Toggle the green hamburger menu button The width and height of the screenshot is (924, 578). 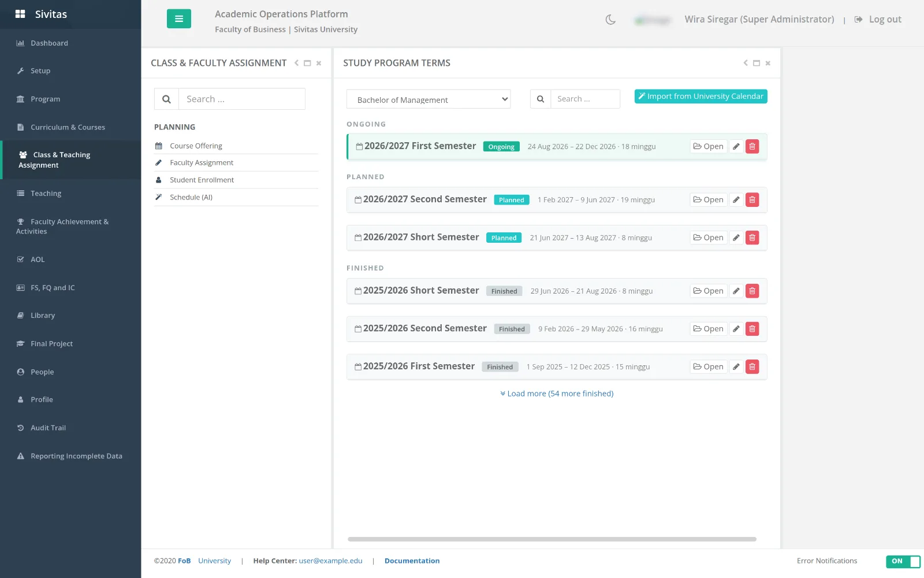pyautogui.click(x=179, y=18)
